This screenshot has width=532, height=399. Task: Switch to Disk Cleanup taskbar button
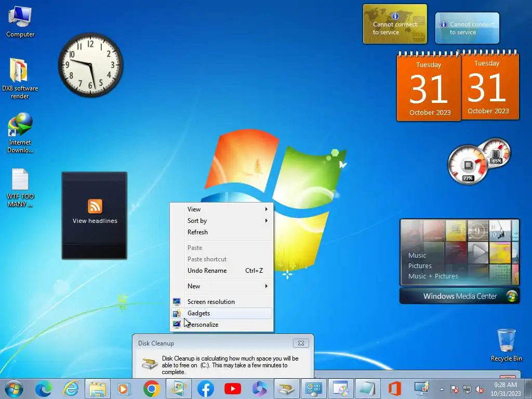click(287, 389)
